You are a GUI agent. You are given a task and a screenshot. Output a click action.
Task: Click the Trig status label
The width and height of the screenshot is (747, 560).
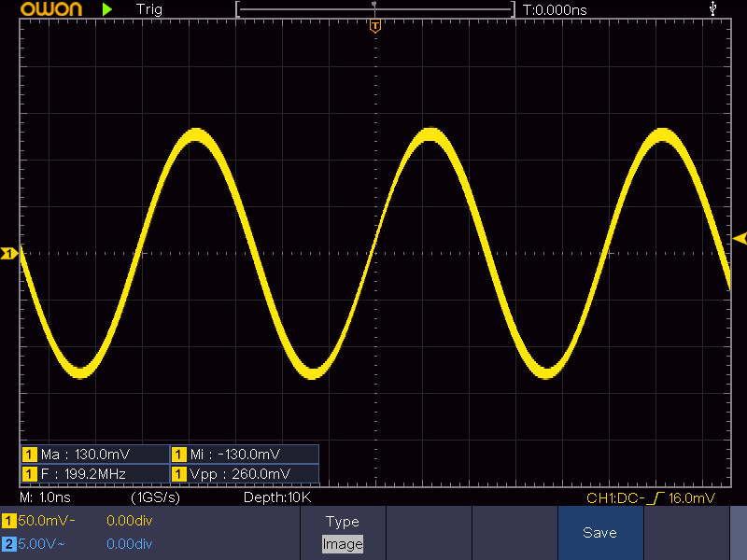pyautogui.click(x=149, y=9)
